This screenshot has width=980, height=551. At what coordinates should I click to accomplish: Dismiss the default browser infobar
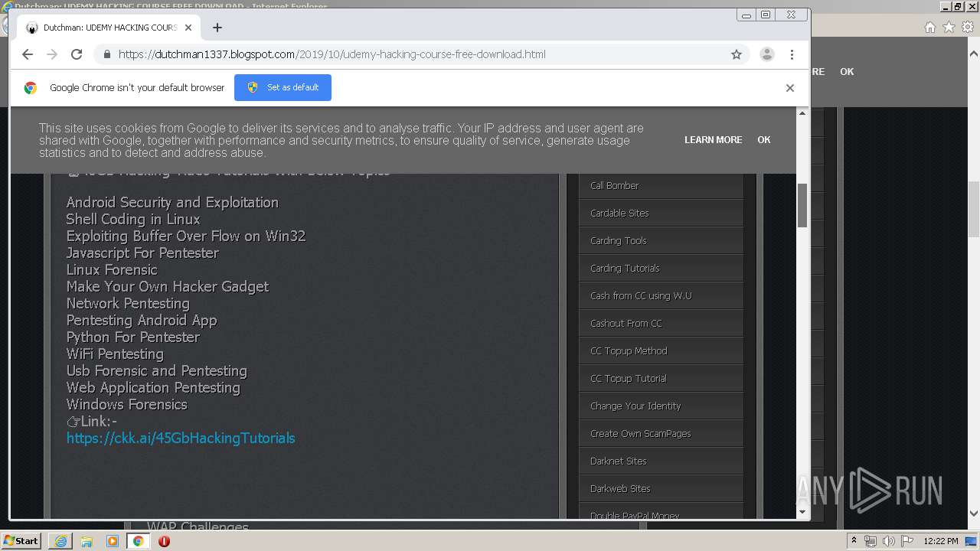[x=790, y=88]
